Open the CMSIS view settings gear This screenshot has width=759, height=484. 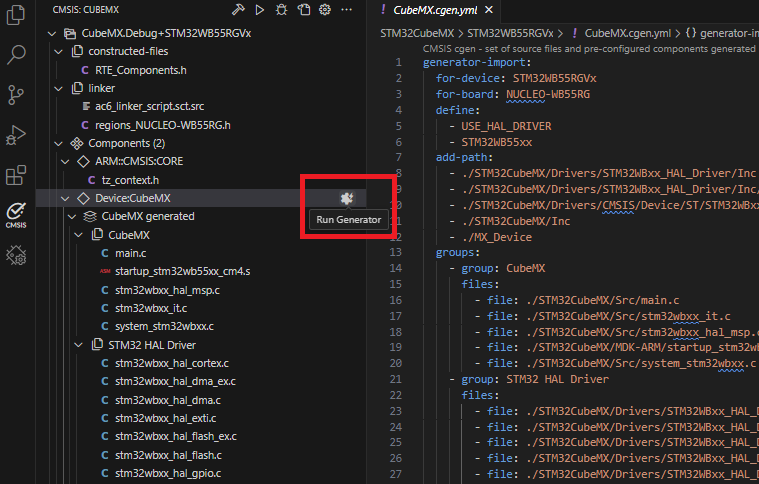pyautogui.click(x=325, y=9)
